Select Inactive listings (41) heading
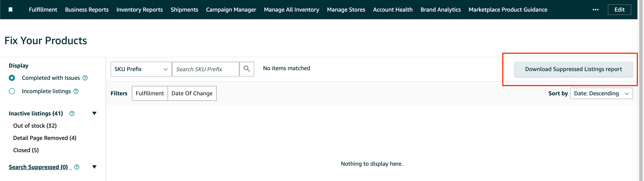Viewport: 644px width, 181px height. [x=36, y=114]
